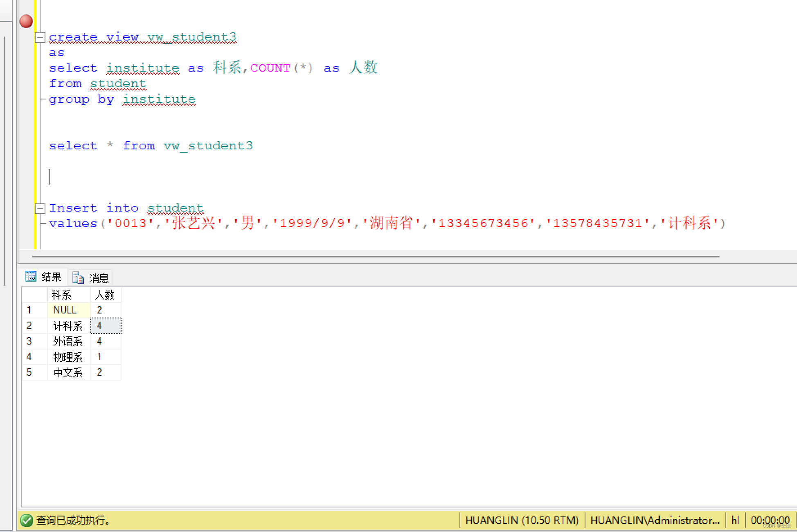This screenshot has height=532, width=797.
Task: Select result row header 1
Action: 34,310
